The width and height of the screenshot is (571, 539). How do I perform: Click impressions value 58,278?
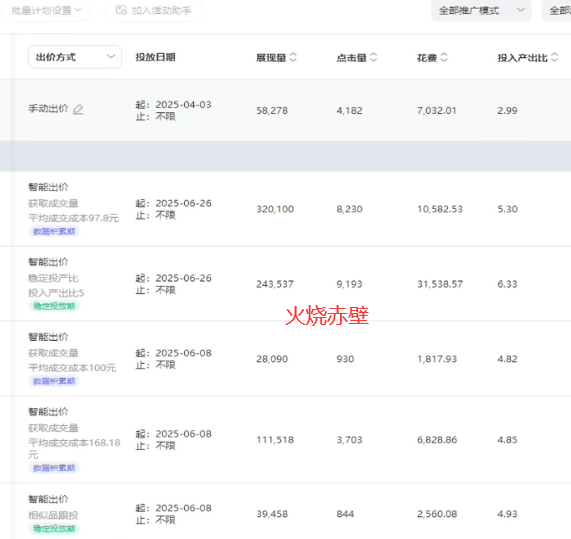point(272,111)
